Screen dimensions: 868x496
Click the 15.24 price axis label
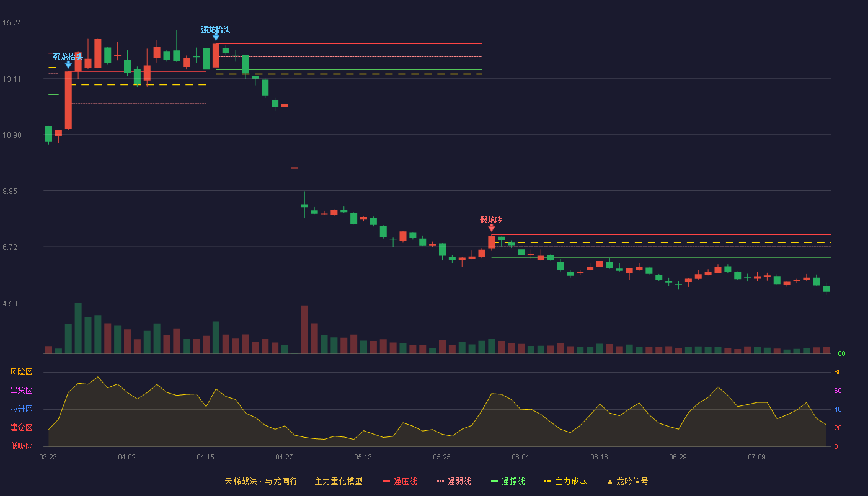(x=12, y=23)
